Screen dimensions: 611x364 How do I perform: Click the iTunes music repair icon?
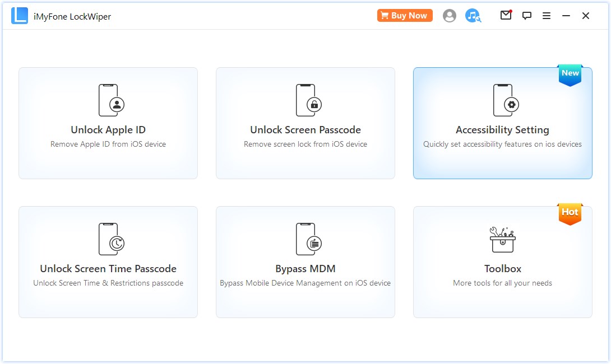473,16
